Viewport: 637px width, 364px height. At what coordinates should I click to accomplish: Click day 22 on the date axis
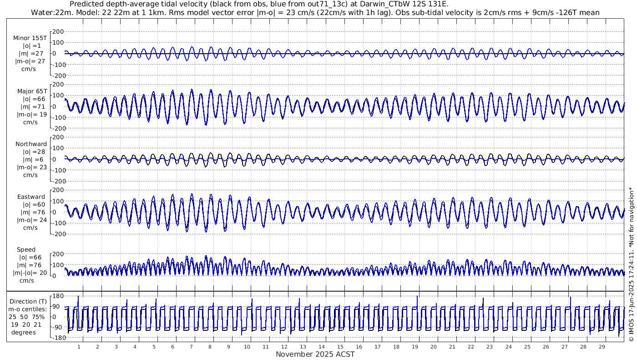pyautogui.click(x=471, y=347)
